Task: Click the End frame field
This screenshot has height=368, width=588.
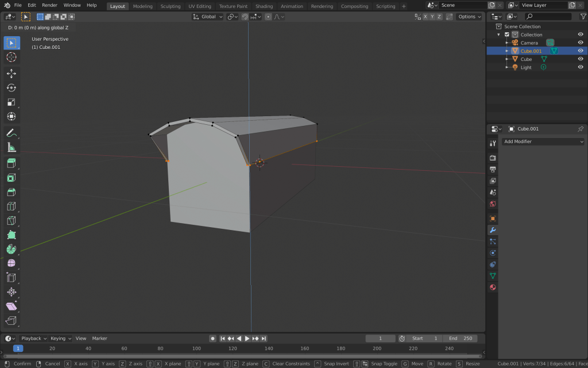Action: pos(461,338)
